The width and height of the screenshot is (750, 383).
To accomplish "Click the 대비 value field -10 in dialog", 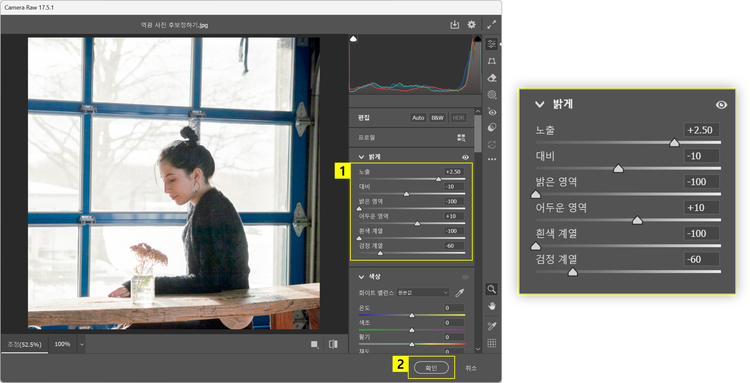I will [453, 186].
